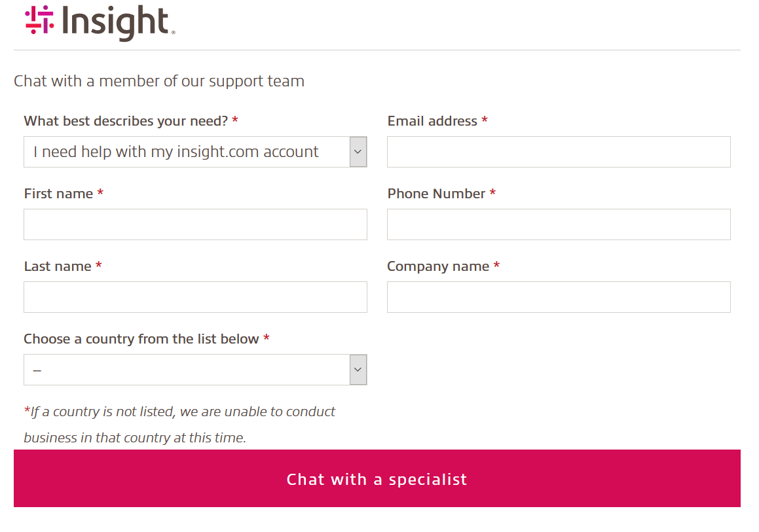Click the selected 'I need help with my insight.com account' text

coord(176,152)
